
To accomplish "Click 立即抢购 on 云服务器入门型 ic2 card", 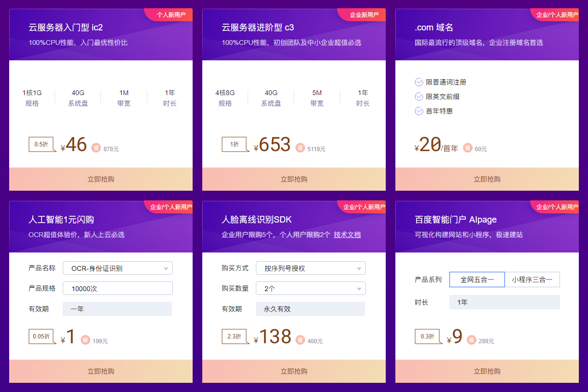I will coord(101,179).
